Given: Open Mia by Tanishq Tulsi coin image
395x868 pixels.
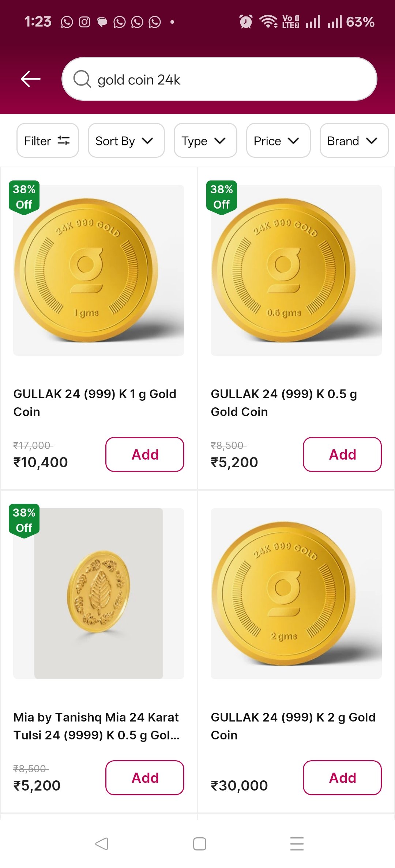Looking at the screenshot, I should pyautogui.click(x=99, y=594).
